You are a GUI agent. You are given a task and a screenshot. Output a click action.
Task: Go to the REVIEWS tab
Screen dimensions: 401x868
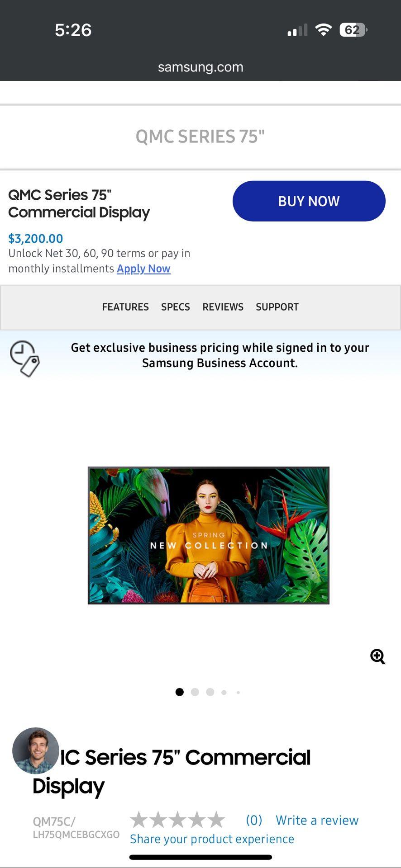(223, 307)
